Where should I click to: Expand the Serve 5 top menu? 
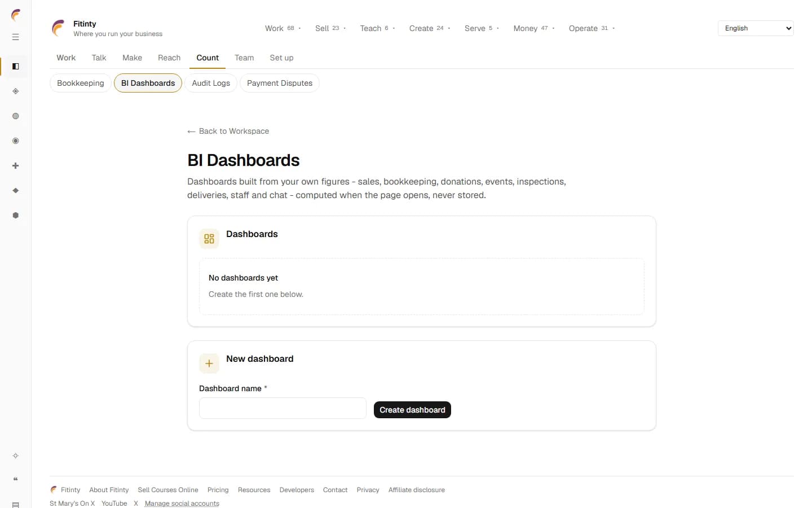[x=482, y=28]
